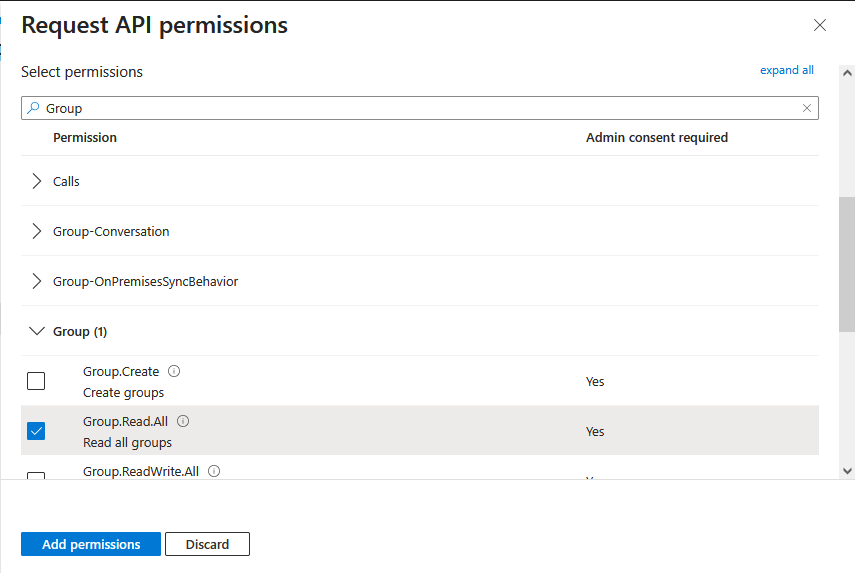Expand the Calls permission group
Image resolution: width=855 pixels, height=573 pixels.
(37, 181)
